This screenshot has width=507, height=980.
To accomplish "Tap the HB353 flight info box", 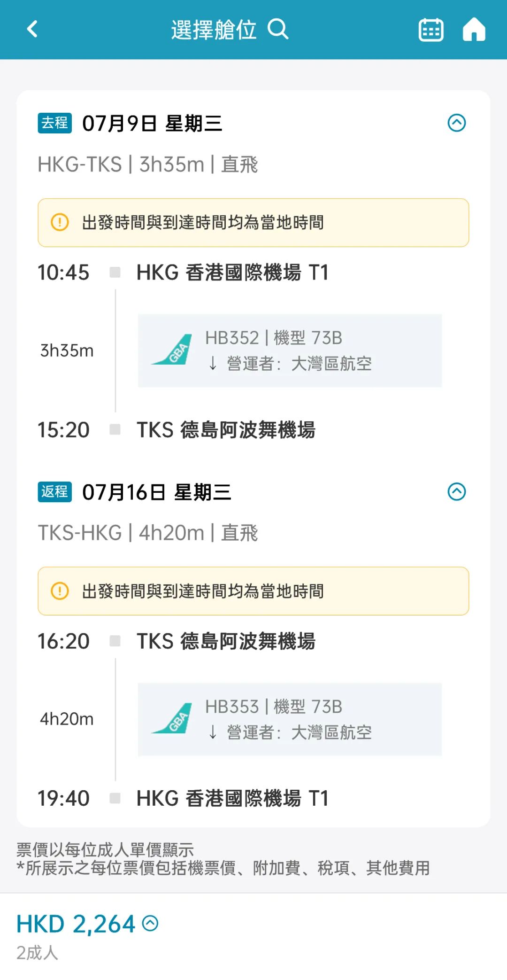I will pos(290,719).
